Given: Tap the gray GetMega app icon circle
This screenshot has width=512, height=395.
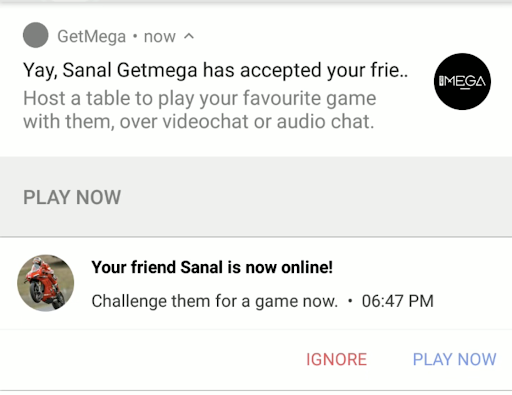Looking at the screenshot, I should coord(36,35).
